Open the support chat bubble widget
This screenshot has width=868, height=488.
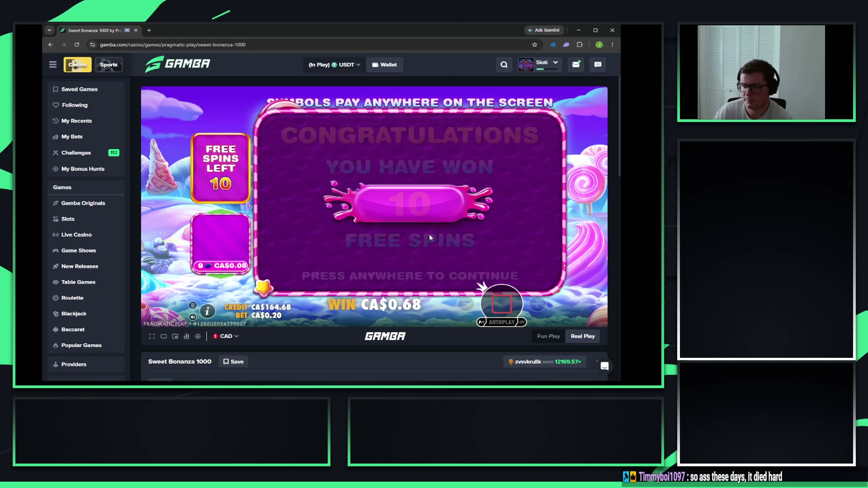pos(604,366)
